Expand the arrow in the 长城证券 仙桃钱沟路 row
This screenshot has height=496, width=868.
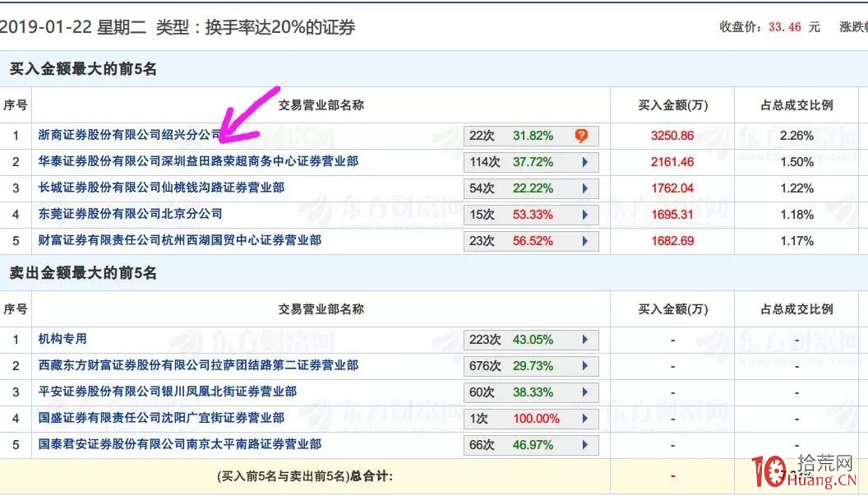[x=585, y=188]
